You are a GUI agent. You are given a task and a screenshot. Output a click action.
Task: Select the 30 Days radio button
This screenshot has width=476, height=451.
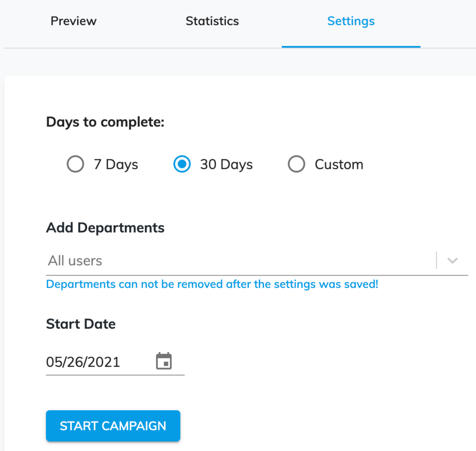click(x=182, y=164)
